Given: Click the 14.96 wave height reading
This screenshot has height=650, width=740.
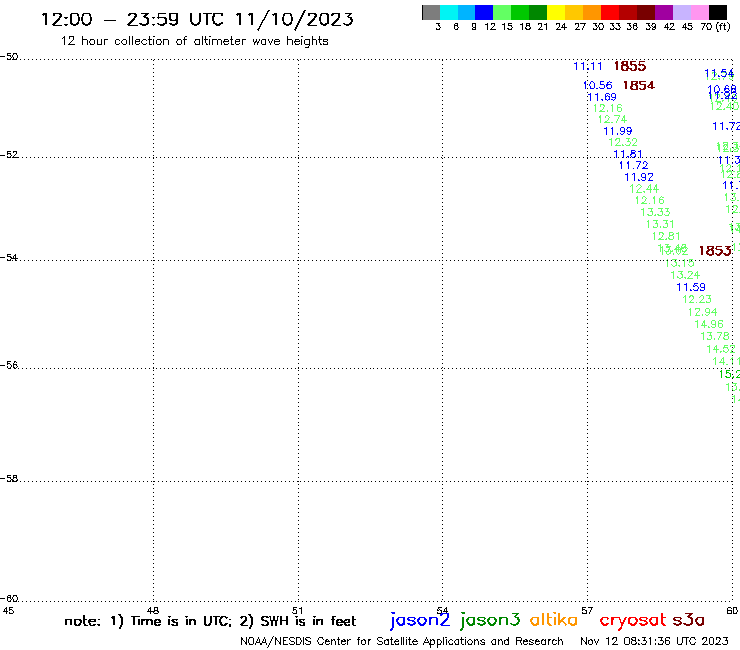Looking at the screenshot, I should point(708,324).
